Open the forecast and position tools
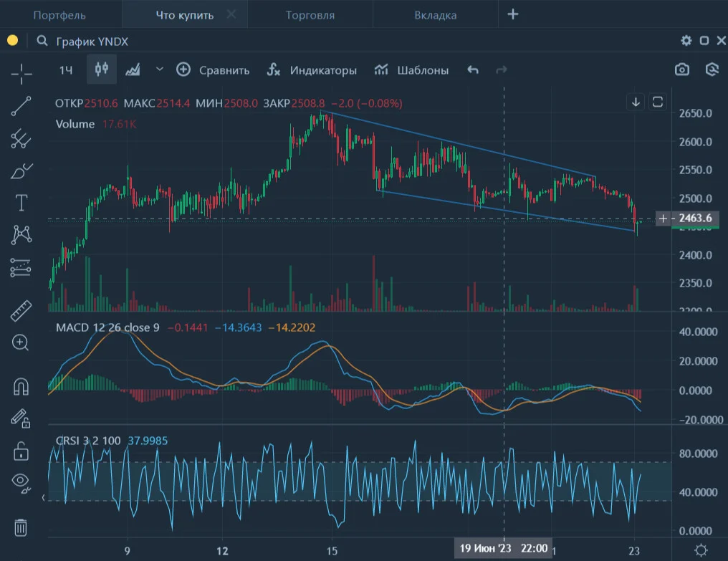This screenshot has height=561, width=728. [x=21, y=267]
